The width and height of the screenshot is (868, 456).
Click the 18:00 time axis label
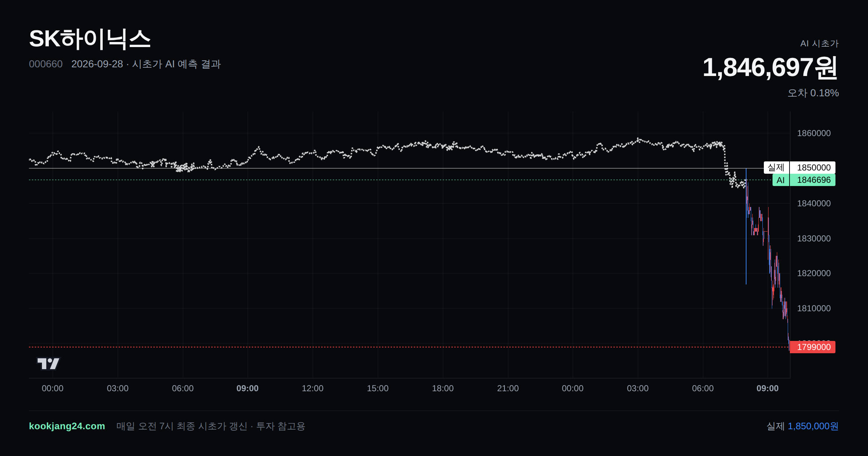coord(443,388)
